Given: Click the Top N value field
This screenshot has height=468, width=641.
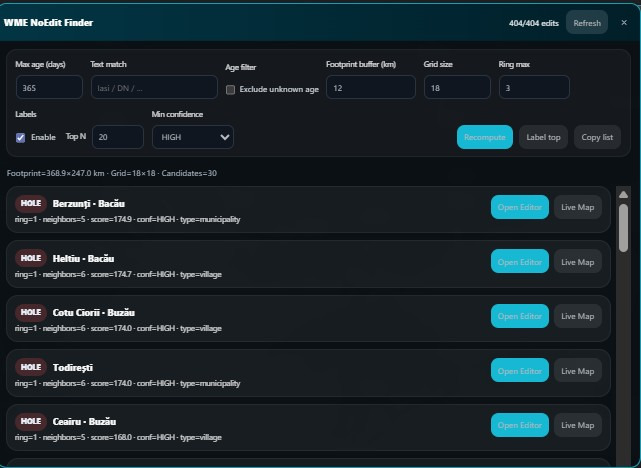Looking at the screenshot, I should coord(119,137).
